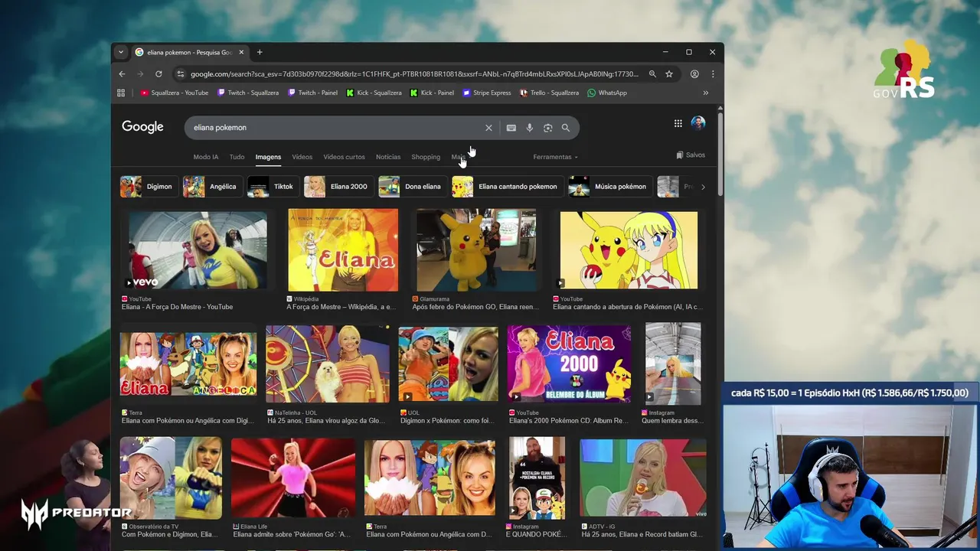Filter by the Música pokémon chip
Viewport: 980px width, 551px height.
tap(609, 187)
